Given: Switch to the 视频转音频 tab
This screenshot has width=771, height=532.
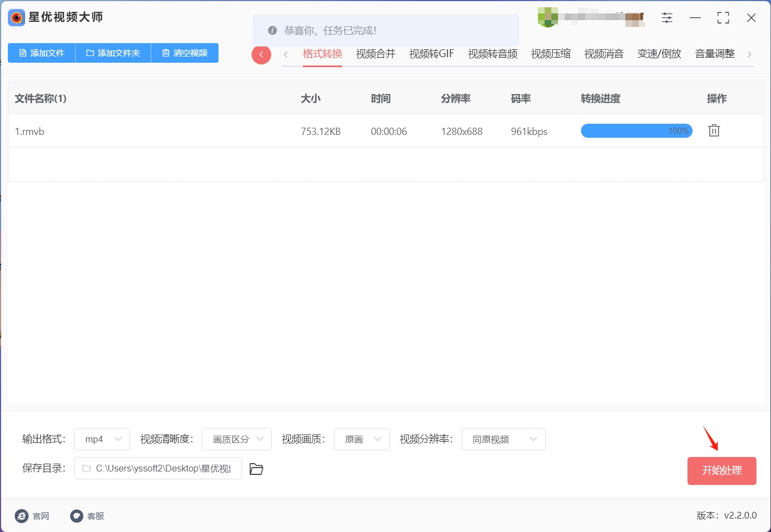Looking at the screenshot, I should [x=493, y=54].
